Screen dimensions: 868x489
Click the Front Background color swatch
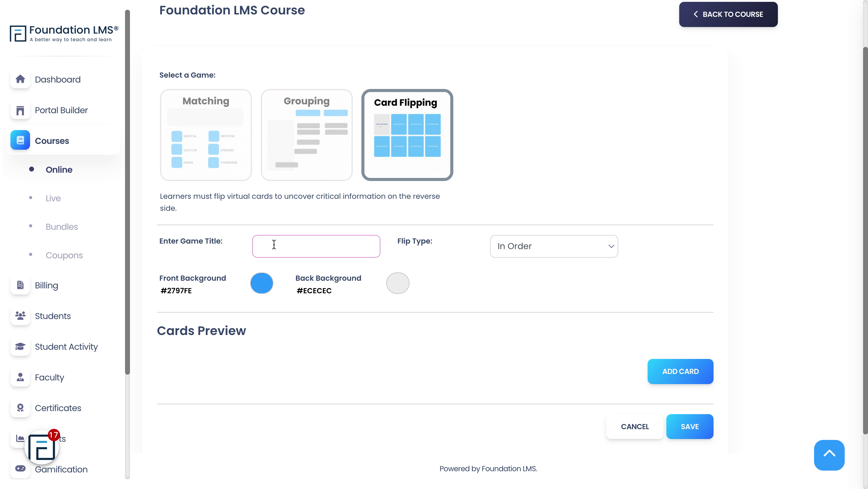click(261, 283)
